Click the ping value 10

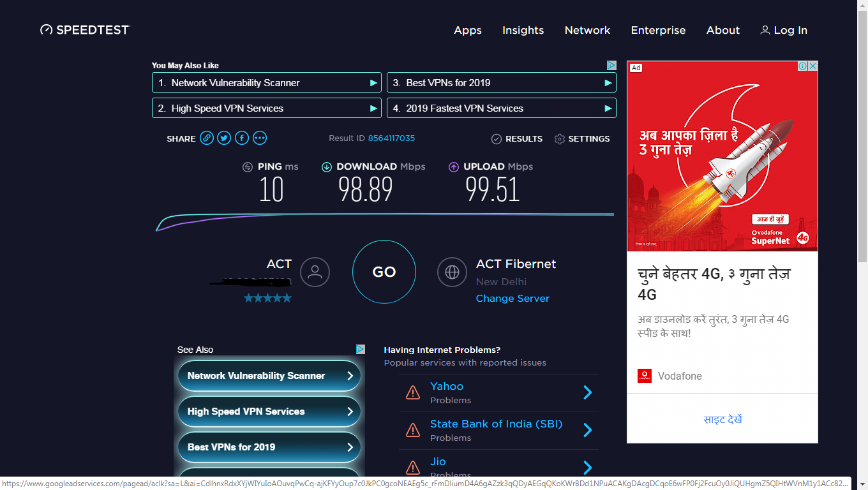tap(271, 189)
